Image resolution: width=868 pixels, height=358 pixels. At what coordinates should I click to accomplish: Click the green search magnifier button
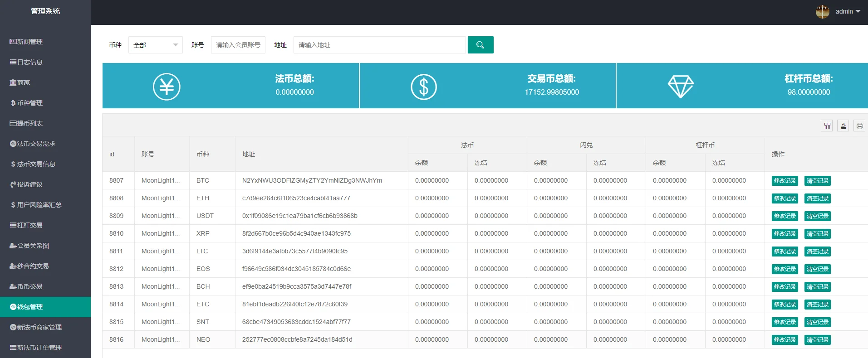tap(480, 45)
